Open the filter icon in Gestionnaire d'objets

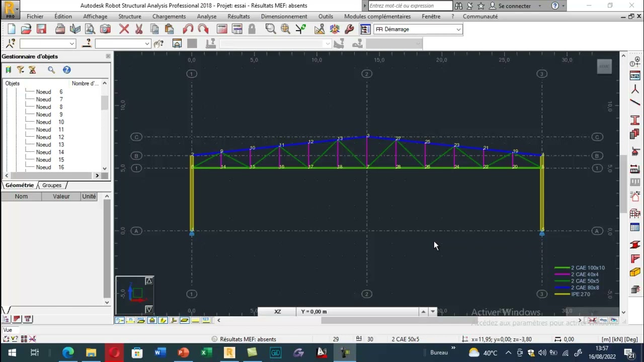point(21,70)
